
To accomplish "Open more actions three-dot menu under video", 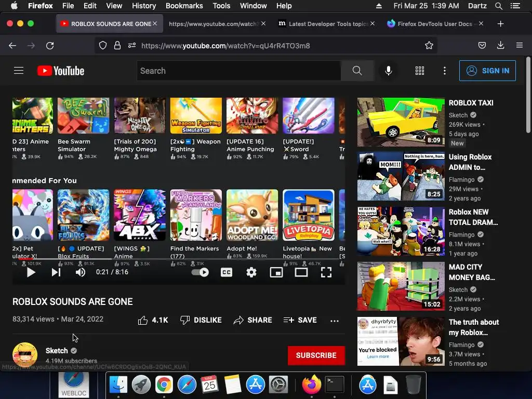I will click(335, 321).
